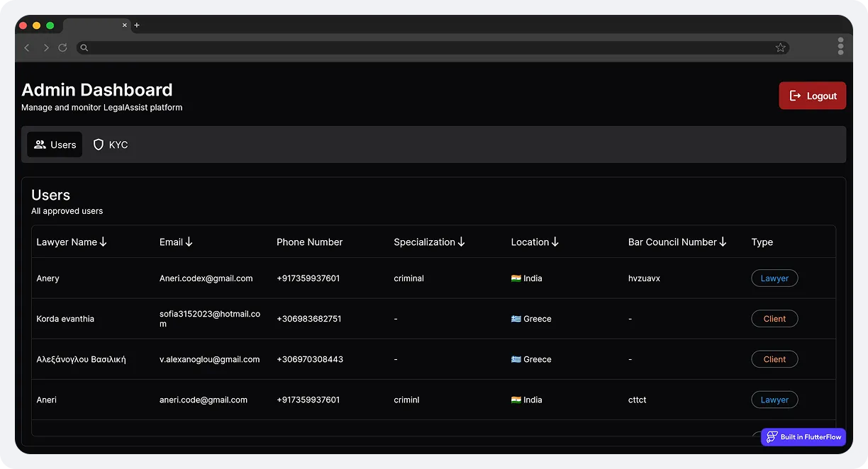Click email Aneri.codex@gmail.com

click(206, 278)
